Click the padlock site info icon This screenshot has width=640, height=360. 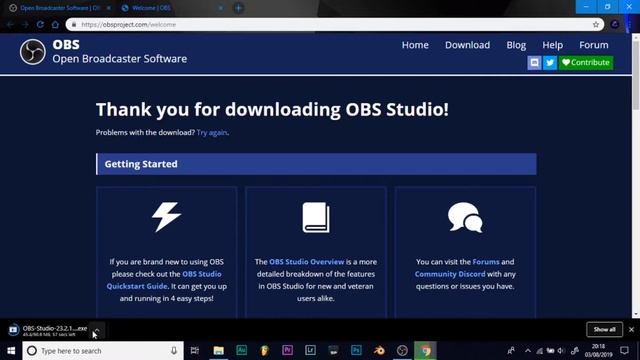click(x=74, y=24)
